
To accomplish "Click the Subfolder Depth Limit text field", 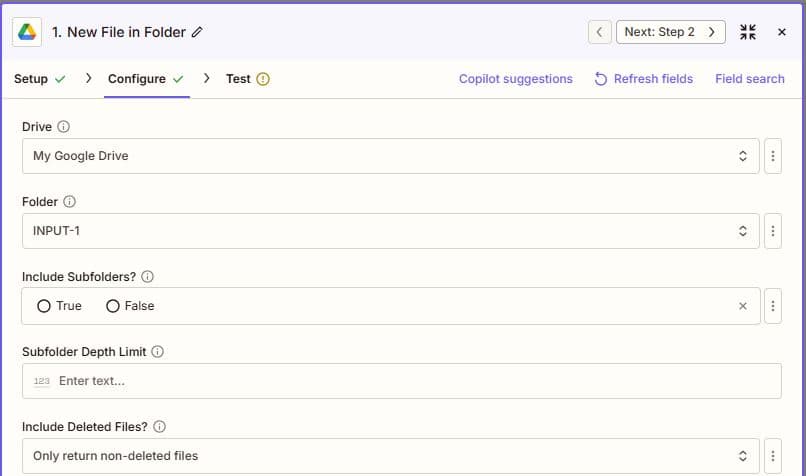I will pyautogui.click(x=401, y=381).
